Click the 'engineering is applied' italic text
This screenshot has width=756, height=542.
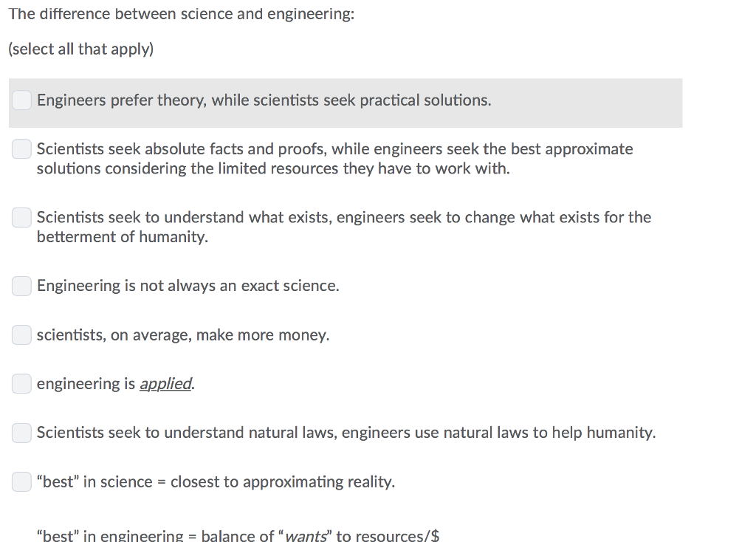point(165,383)
